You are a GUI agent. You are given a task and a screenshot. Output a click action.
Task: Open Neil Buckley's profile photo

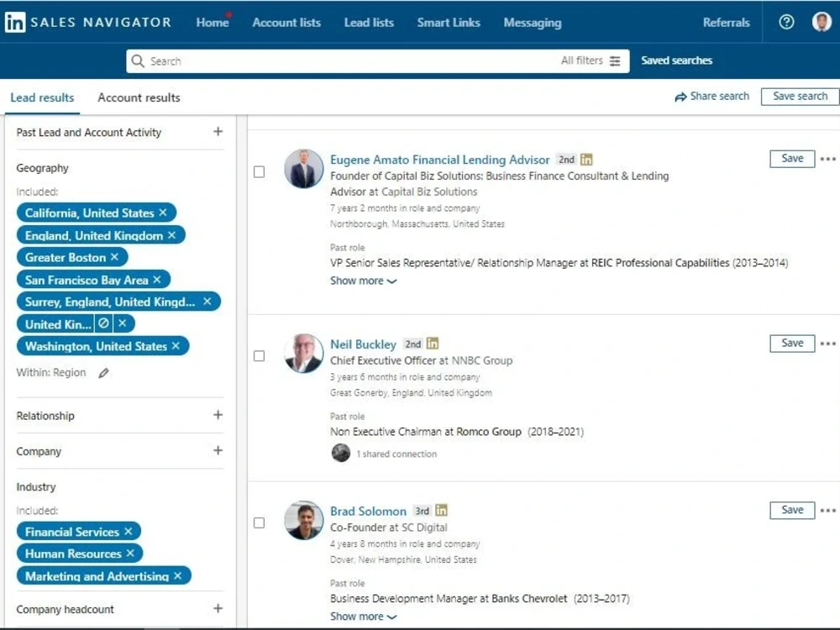[304, 354]
